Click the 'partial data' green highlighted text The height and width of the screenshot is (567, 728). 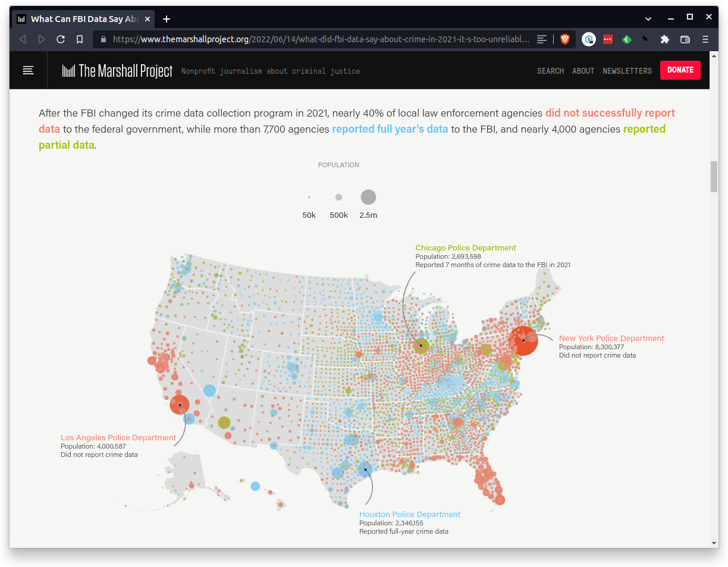point(67,145)
